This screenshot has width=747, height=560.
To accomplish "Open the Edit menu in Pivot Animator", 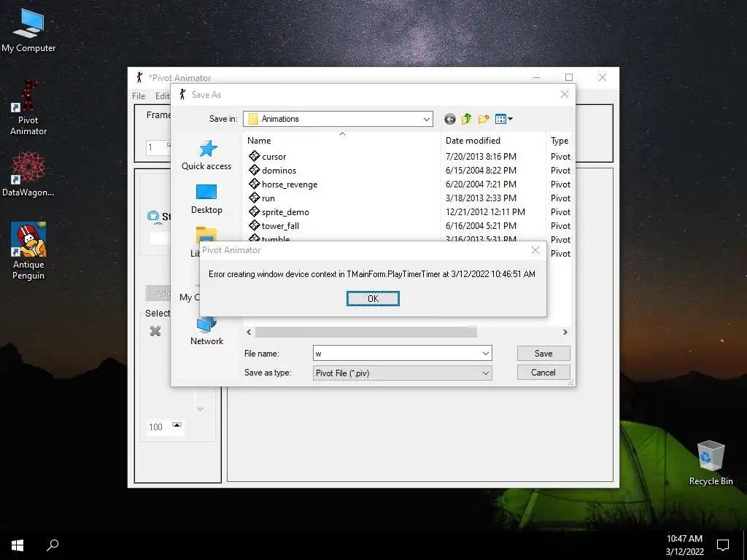I will pos(162,96).
